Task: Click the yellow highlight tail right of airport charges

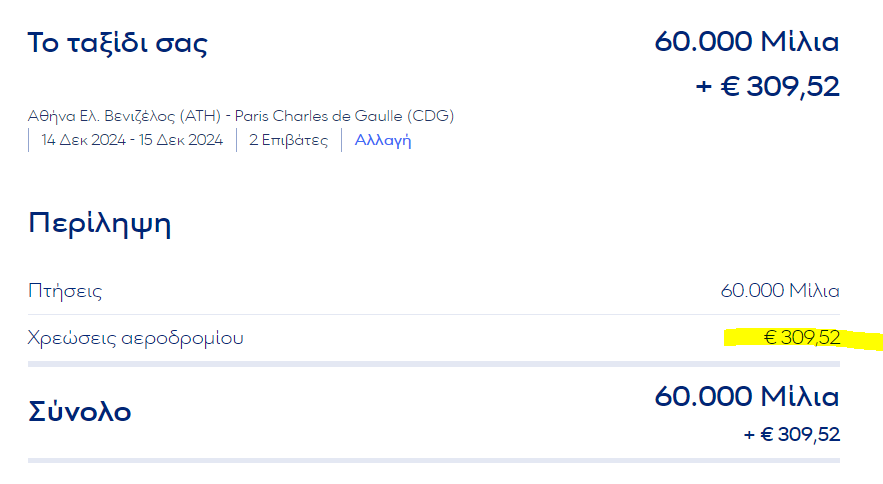Action: (862, 340)
